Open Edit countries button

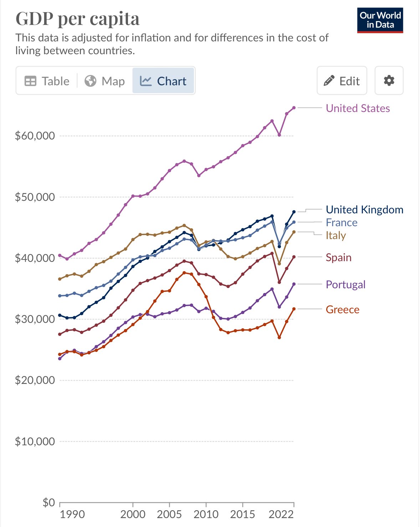coord(342,81)
